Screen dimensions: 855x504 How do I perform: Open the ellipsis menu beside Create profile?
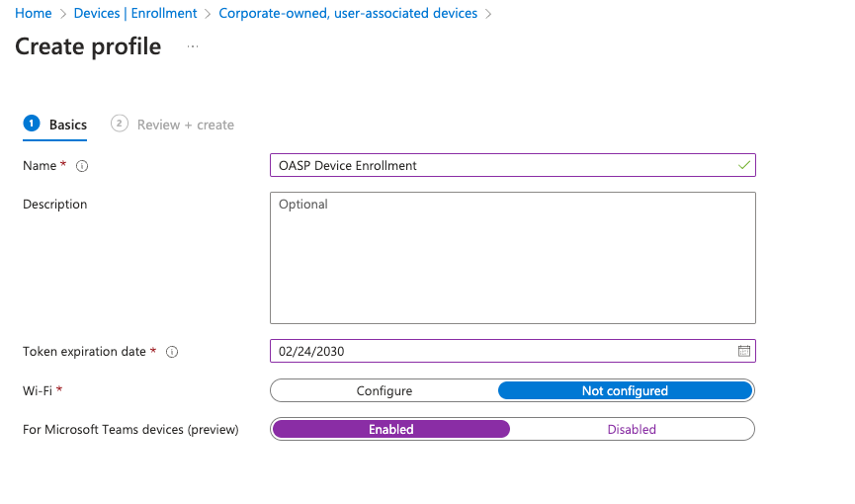point(193,46)
